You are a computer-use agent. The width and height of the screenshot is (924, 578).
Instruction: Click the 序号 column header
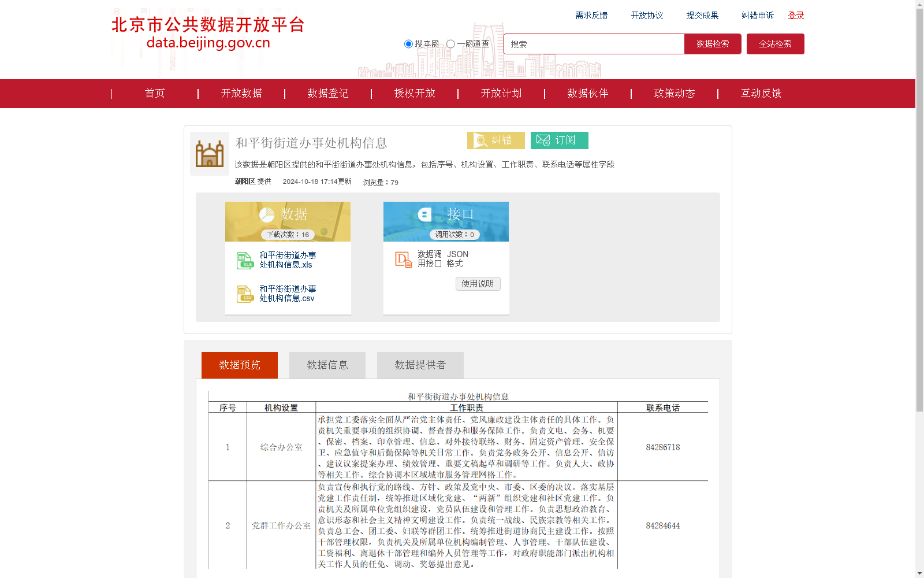tap(228, 408)
